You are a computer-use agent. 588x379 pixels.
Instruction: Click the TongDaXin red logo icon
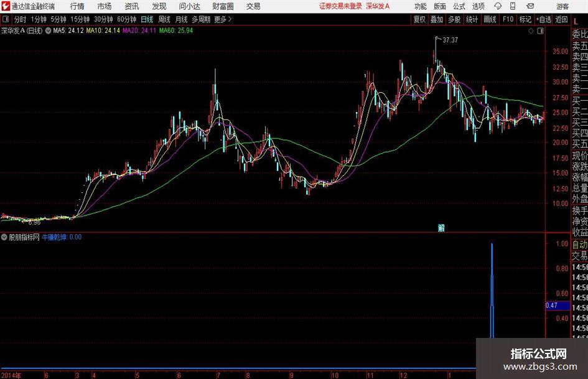pos(5,6)
